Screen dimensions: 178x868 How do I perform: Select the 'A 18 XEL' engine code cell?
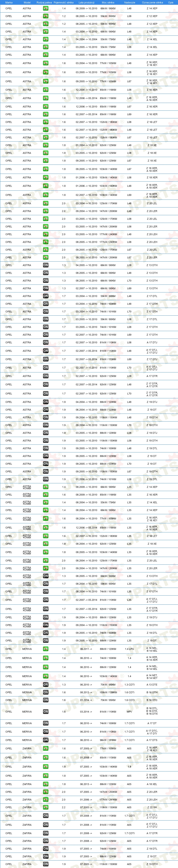click(152, 784)
